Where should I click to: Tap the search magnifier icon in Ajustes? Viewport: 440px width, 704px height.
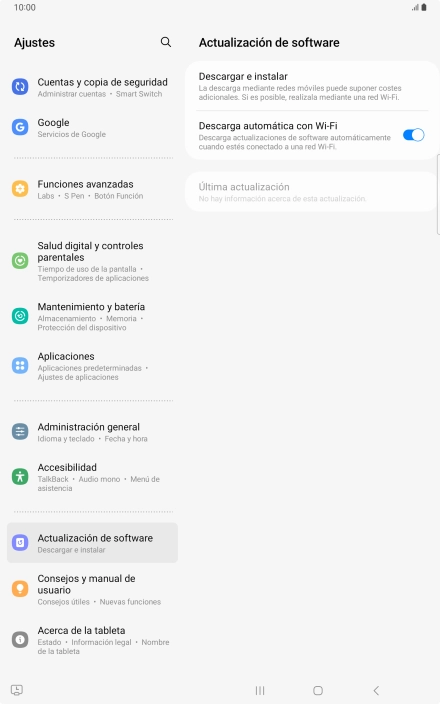click(166, 42)
